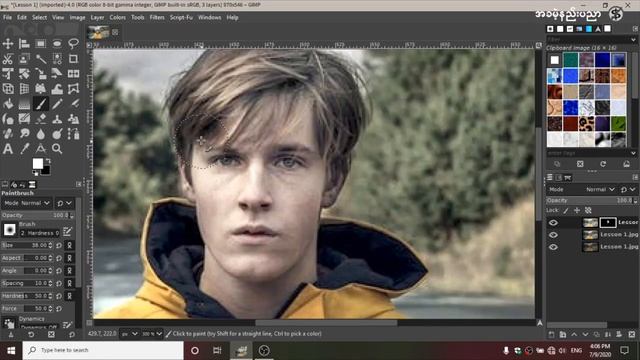Toggle Size link to brush default
The height and width of the screenshot is (360, 640).
point(69,245)
